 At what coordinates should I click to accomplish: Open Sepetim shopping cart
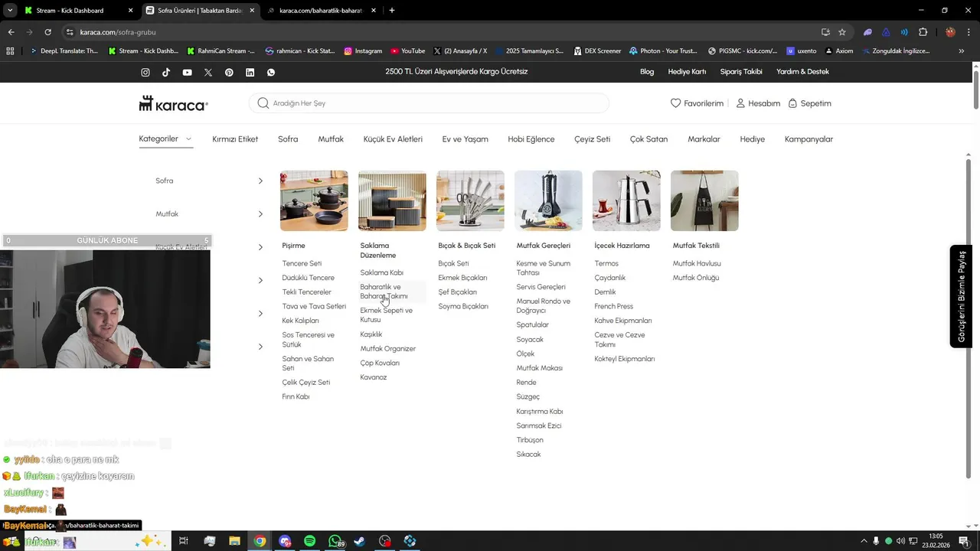click(809, 103)
